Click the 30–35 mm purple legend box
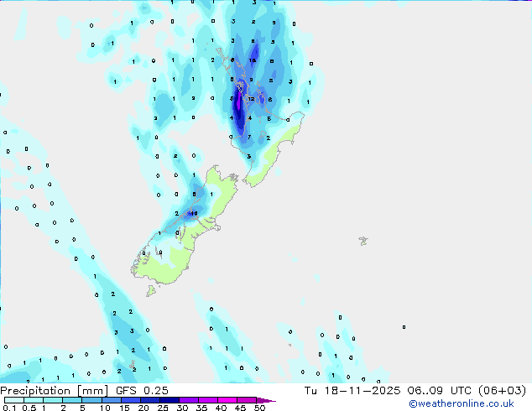This screenshot has width=532, height=411. pos(188,400)
